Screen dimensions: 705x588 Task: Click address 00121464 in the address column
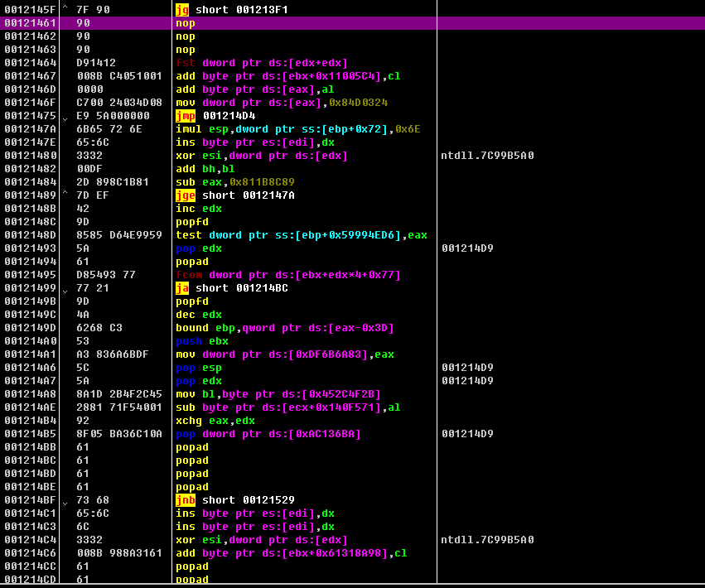click(31, 63)
